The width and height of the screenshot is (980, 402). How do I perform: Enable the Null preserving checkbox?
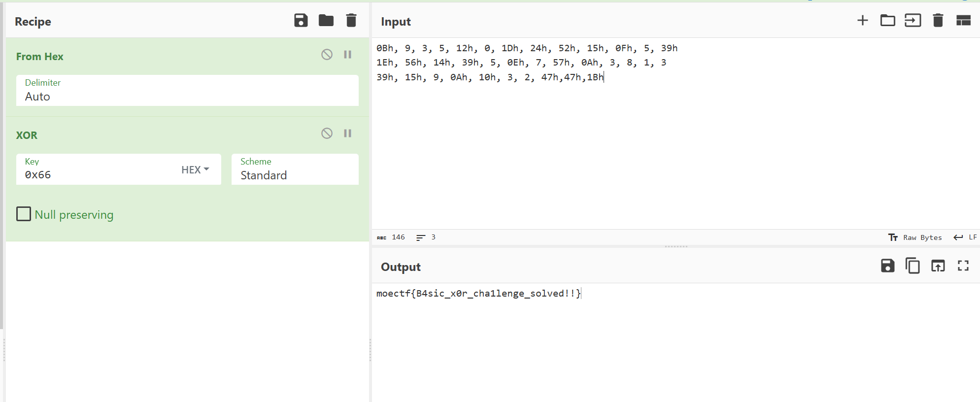pyautogui.click(x=24, y=214)
